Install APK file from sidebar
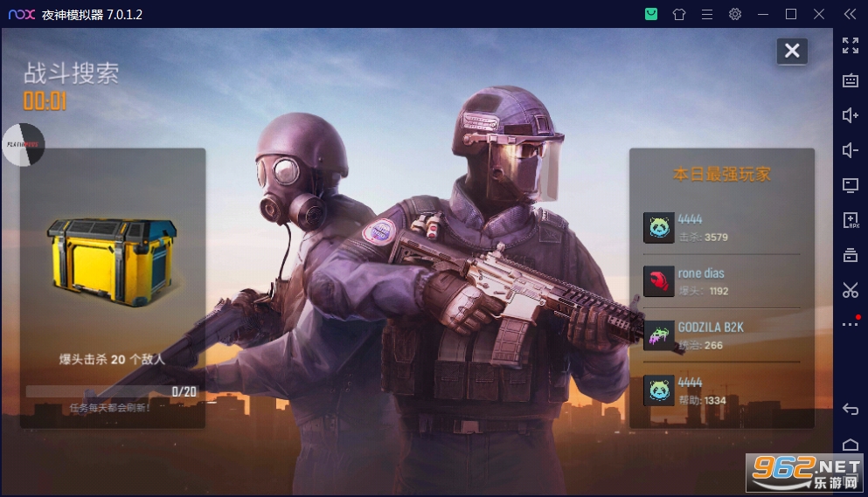The height and width of the screenshot is (497, 868). pyautogui.click(x=851, y=220)
